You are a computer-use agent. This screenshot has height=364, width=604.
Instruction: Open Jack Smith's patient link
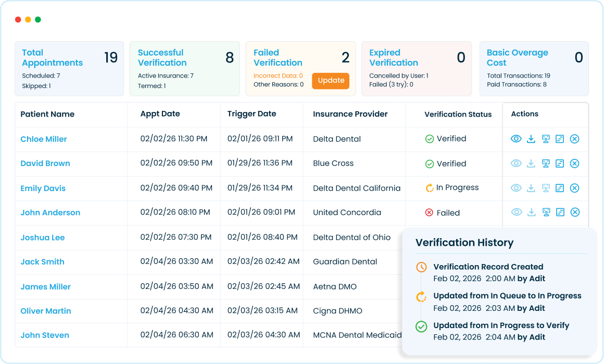pyautogui.click(x=42, y=262)
